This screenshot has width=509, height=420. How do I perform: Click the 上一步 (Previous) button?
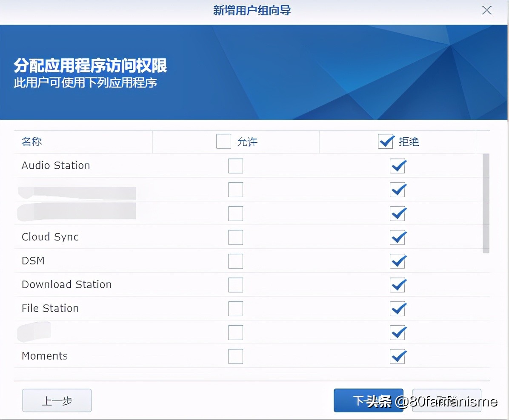pyautogui.click(x=57, y=400)
